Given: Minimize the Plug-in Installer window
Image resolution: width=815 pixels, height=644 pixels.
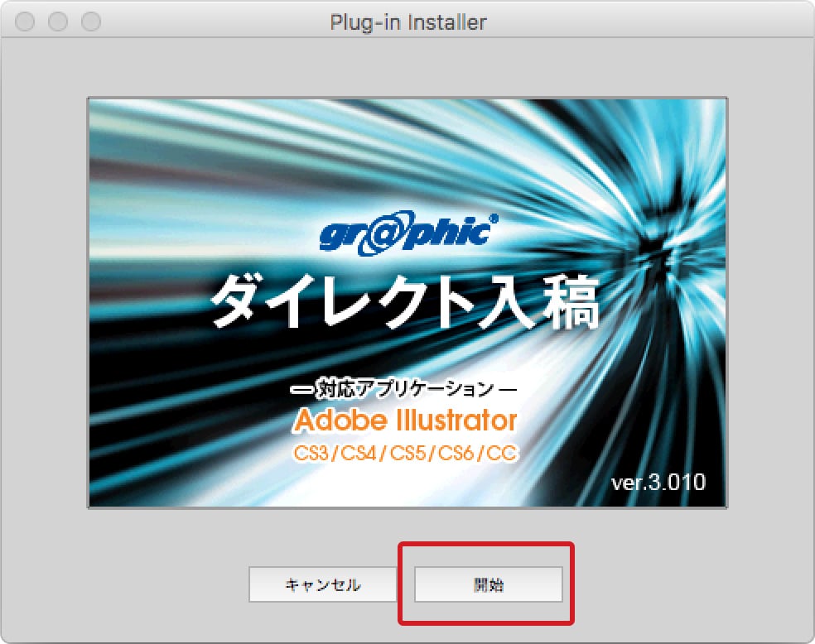Looking at the screenshot, I should (x=58, y=22).
